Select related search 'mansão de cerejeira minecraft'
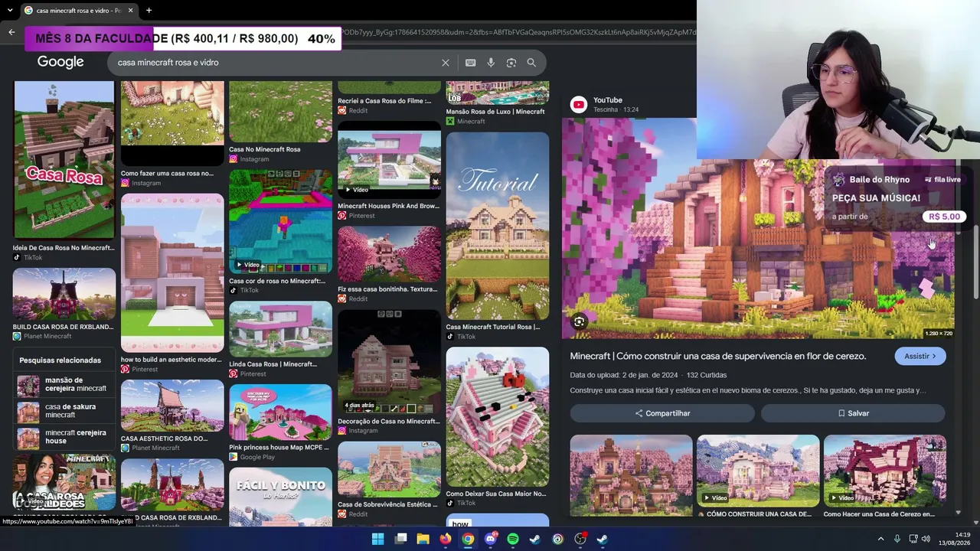Screen dimensions: 980x551 coord(64,384)
